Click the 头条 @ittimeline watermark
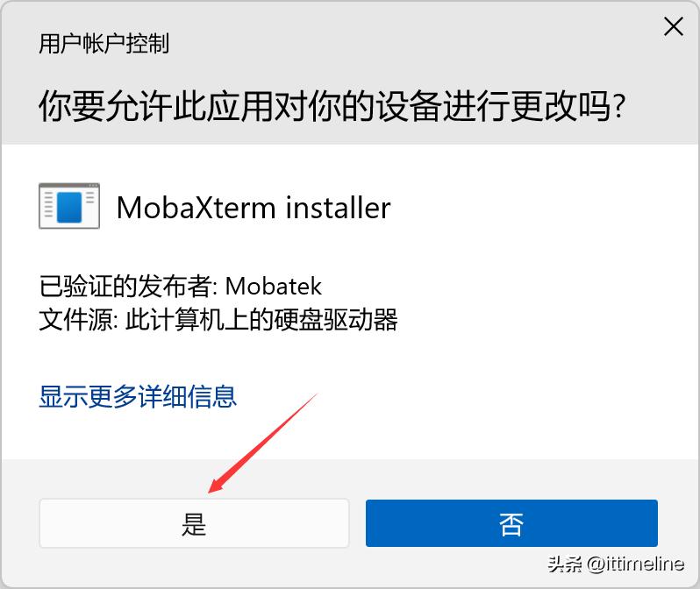This screenshot has width=700, height=589. click(x=616, y=564)
